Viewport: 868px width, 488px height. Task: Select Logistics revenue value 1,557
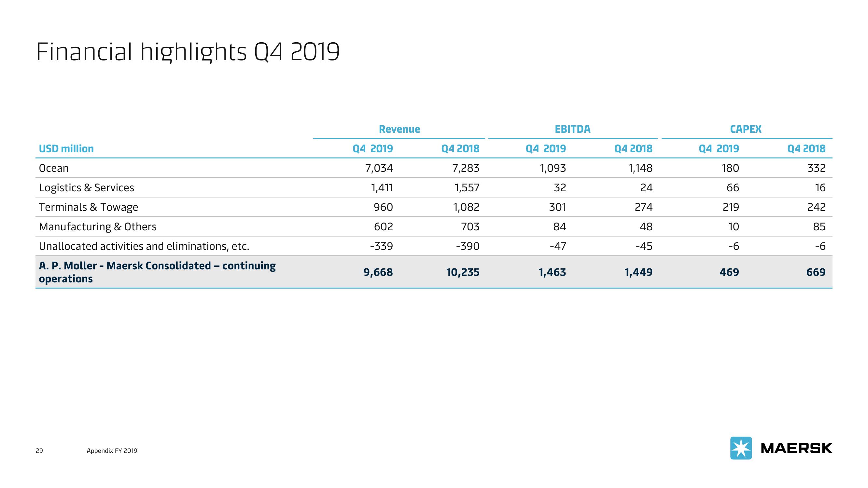click(x=467, y=188)
